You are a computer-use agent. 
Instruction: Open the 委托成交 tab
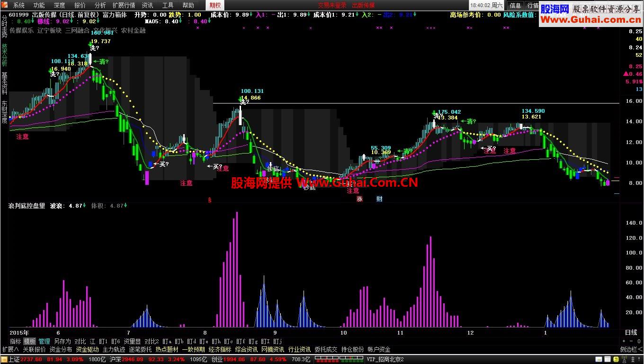(x=326, y=349)
